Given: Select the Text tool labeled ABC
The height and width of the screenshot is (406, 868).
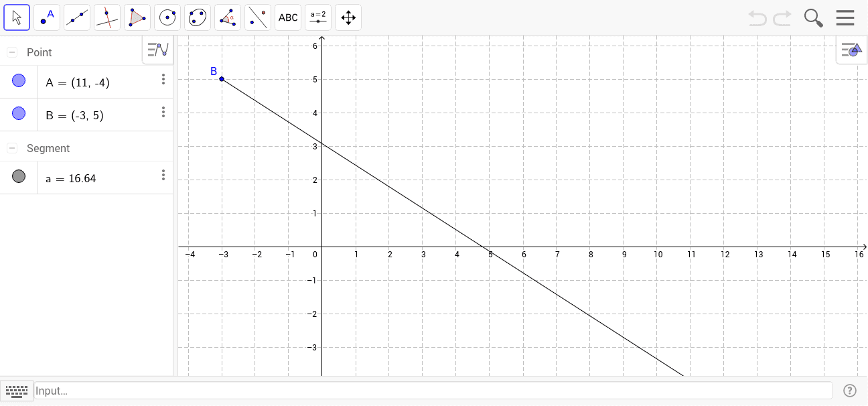Looking at the screenshot, I should (287, 17).
